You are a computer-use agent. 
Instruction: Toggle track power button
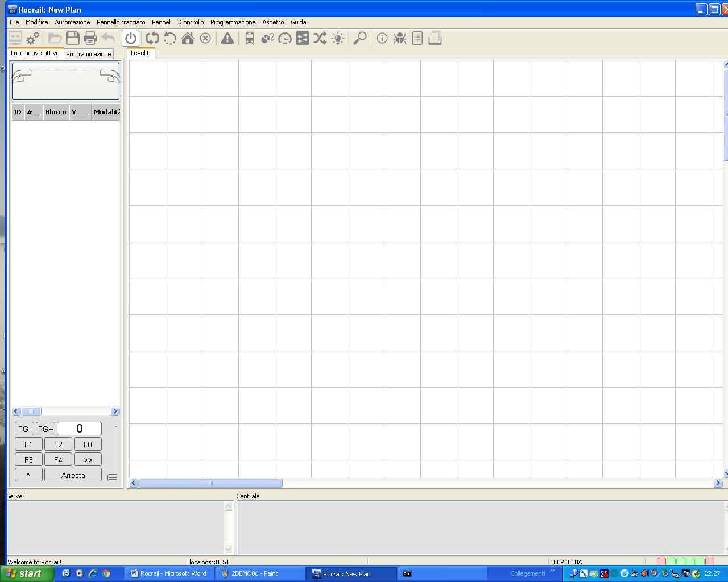pos(131,39)
